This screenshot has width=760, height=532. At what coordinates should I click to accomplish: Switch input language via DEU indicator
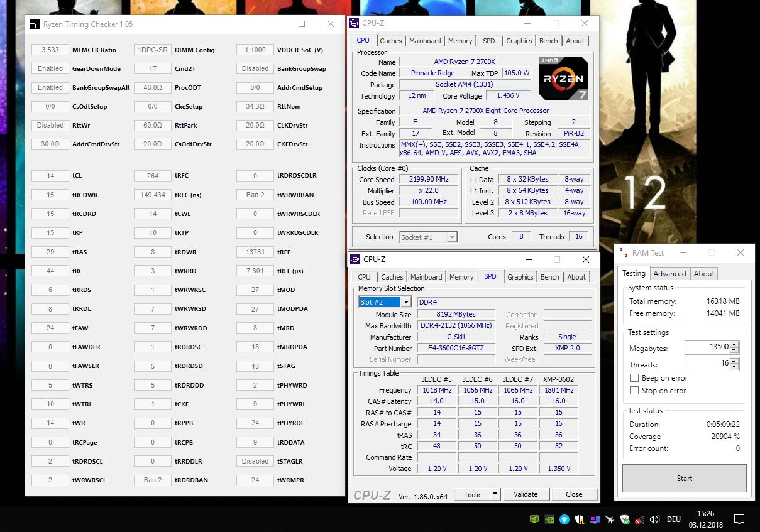pyautogui.click(x=674, y=519)
